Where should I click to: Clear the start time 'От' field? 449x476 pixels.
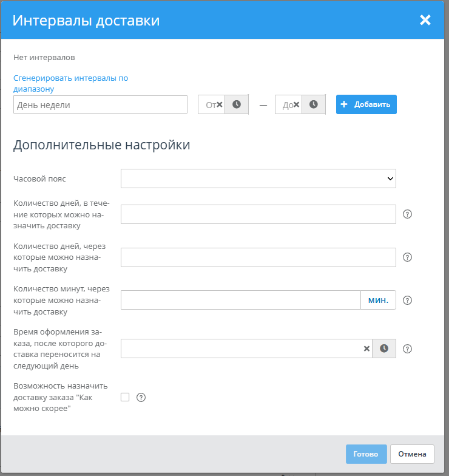pyautogui.click(x=220, y=104)
